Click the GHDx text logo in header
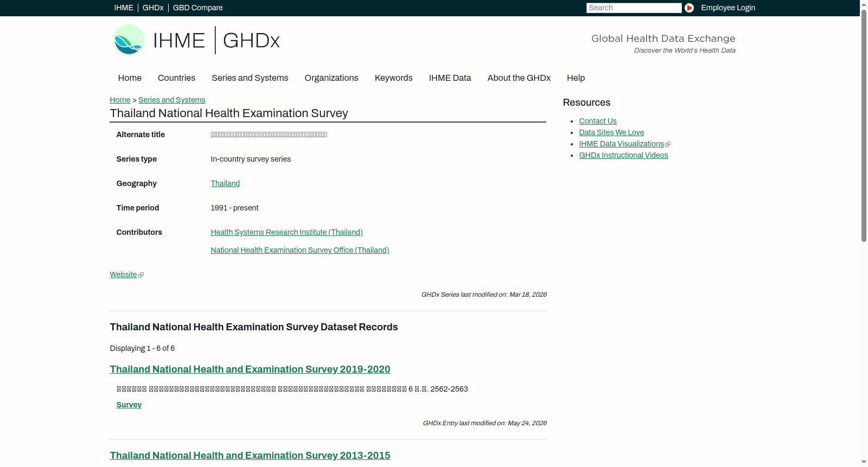The height and width of the screenshot is (467, 868). pos(251,41)
